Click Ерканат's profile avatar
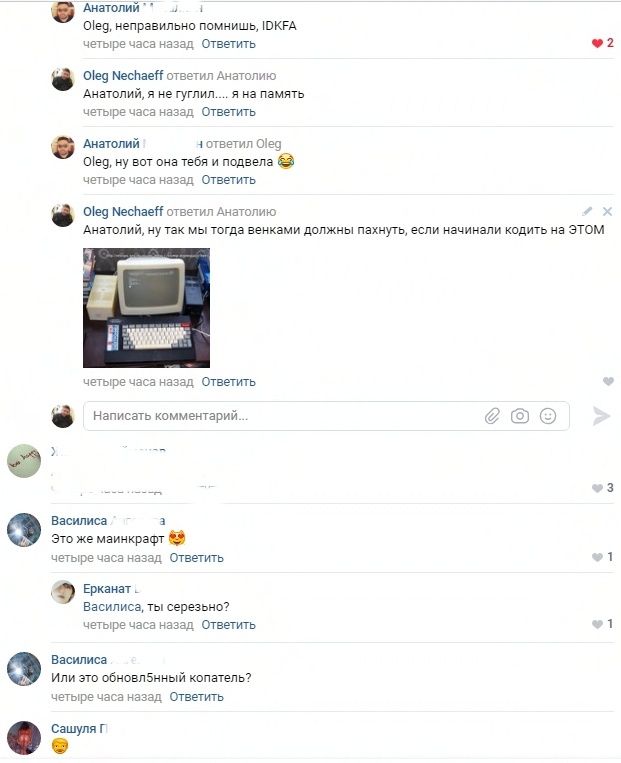621x763 pixels. [x=63, y=592]
